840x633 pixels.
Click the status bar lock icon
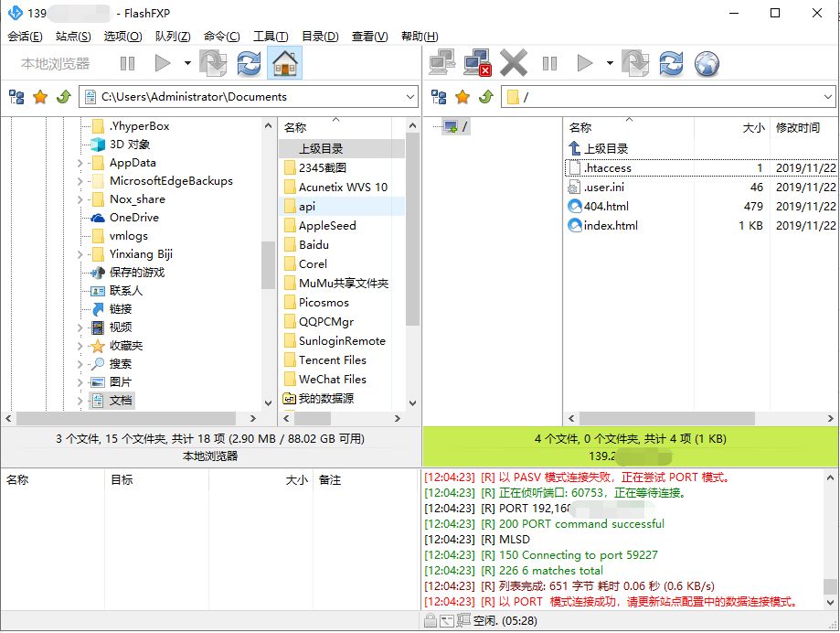click(431, 621)
